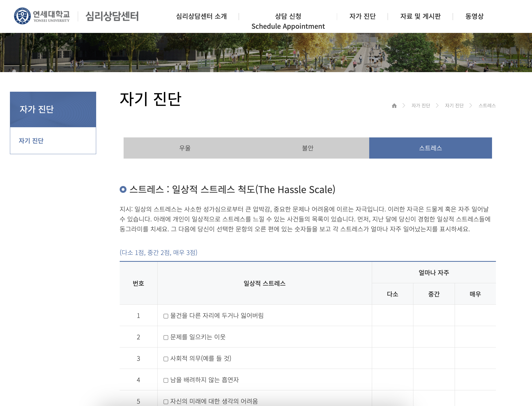Screen dimensions: 532x406
Task: Check the 남을 배려하지 않는 흡연자 checkbox
Action: pos(165,380)
